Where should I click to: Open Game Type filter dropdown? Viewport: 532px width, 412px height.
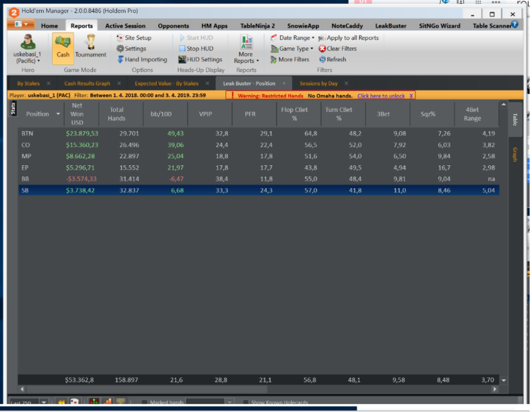tap(292, 49)
